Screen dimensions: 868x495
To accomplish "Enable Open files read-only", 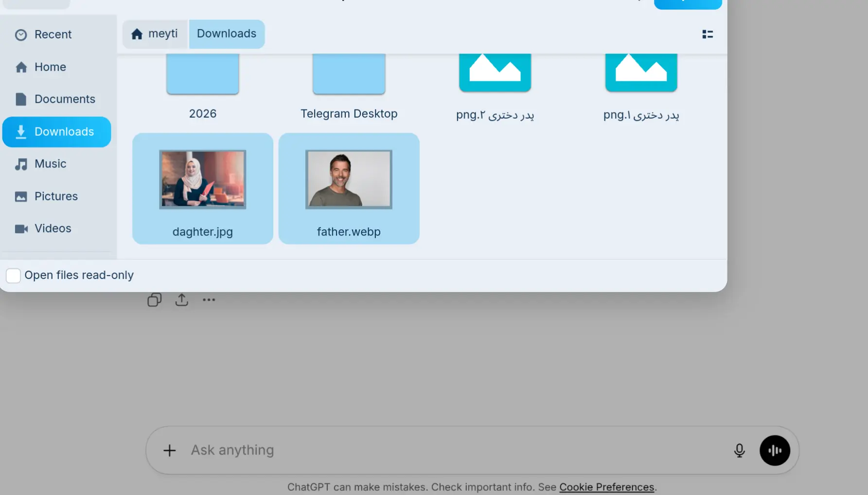I will pyautogui.click(x=13, y=275).
